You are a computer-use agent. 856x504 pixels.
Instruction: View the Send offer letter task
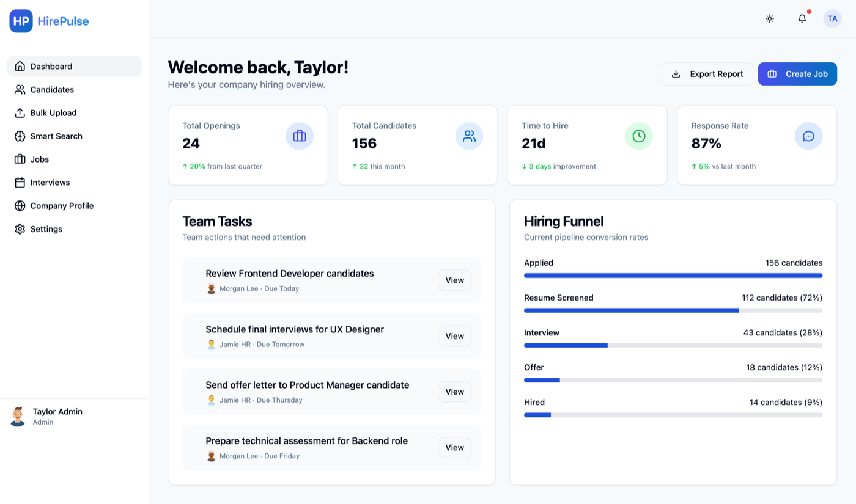454,392
